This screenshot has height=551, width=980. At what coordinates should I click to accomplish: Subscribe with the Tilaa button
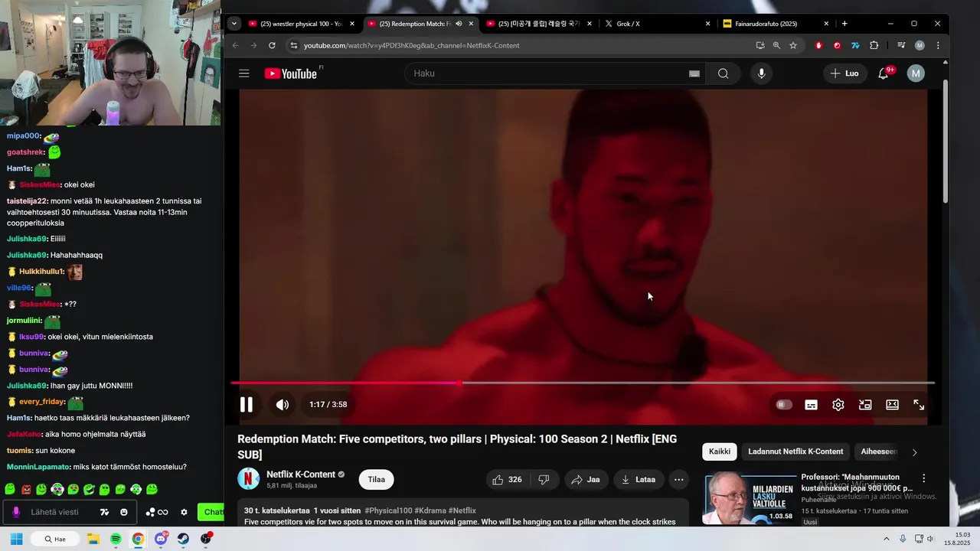(x=377, y=480)
